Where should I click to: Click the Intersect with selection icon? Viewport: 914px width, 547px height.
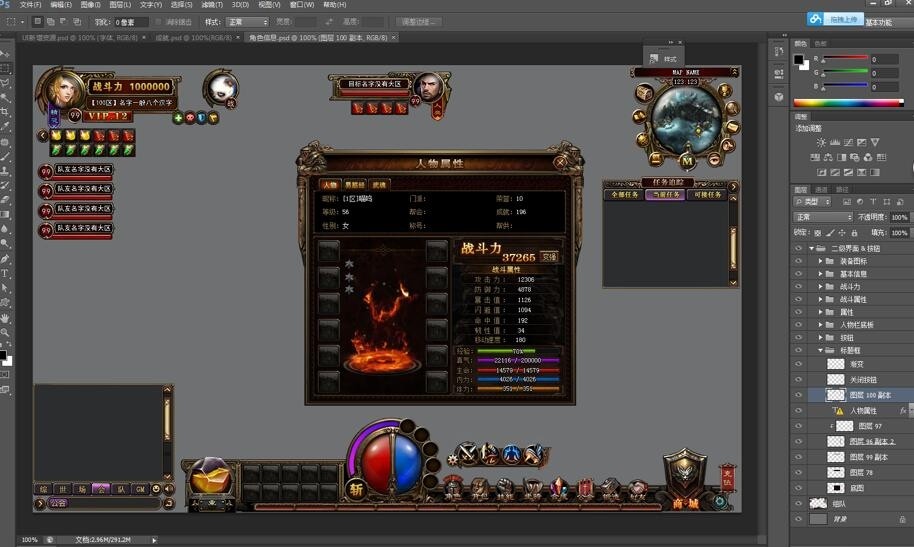point(76,22)
